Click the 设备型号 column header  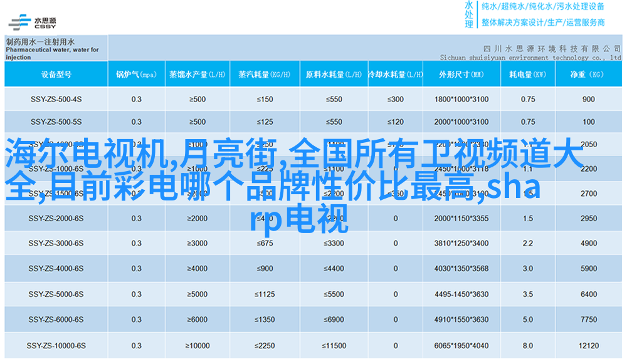pyautogui.click(x=56, y=75)
